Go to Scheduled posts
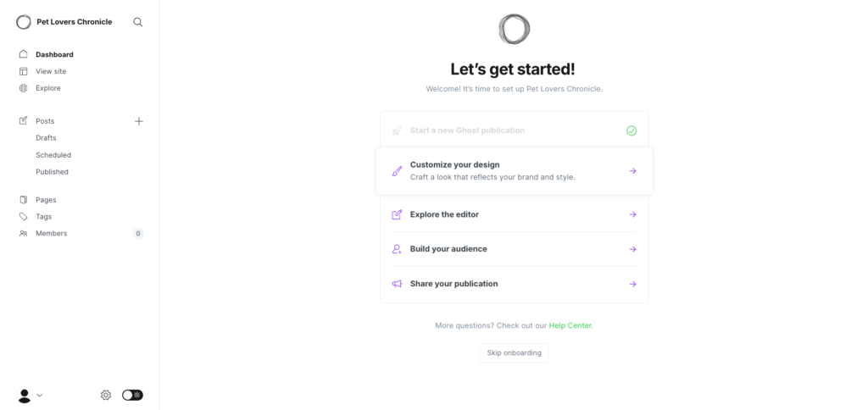The image size is (868, 410). (x=53, y=155)
